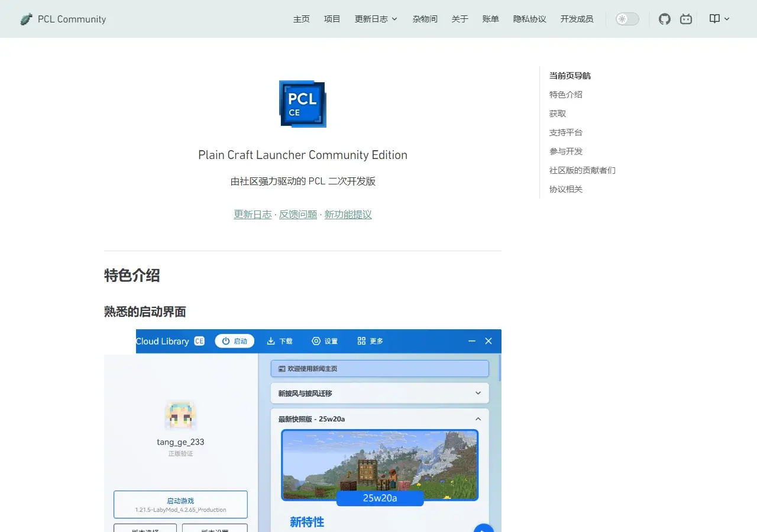
Task: Click the 更新日志 link below the subtitle
Action: pyautogui.click(x=253, y=215)
